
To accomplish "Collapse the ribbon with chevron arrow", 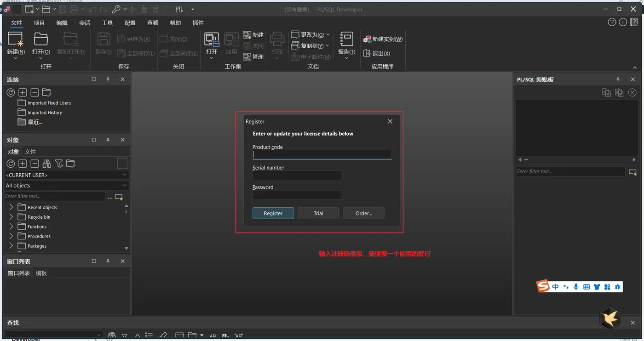I will [635, 67].
